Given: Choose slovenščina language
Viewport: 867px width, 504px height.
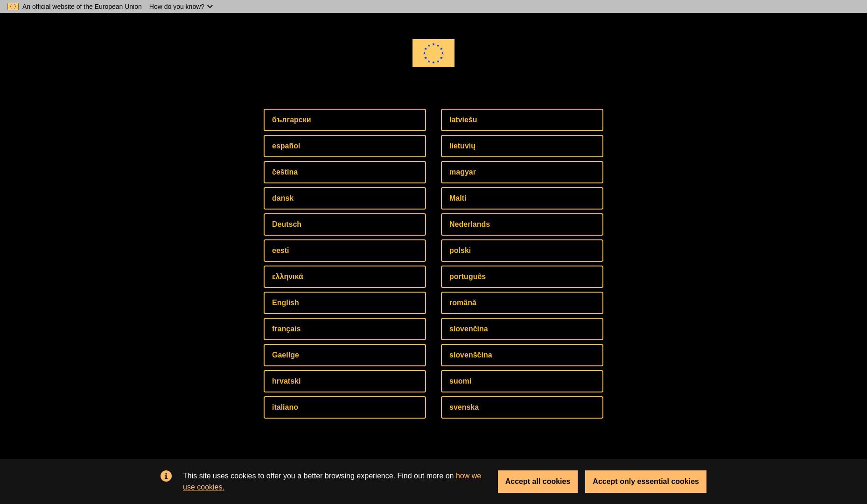Looking at the screenshot, I should [x=522, y=355].
